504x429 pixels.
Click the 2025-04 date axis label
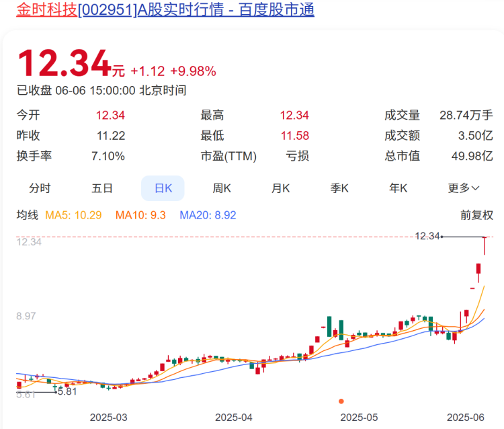point(234,418)
